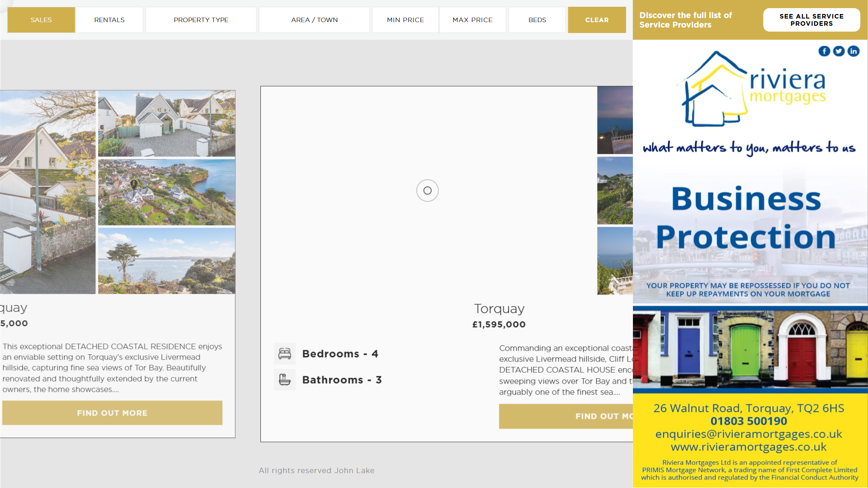The height and width of the screenshot is (488, 868).
Task: Click the bed icon beside Bedrooms
Action: click(285, 353)
